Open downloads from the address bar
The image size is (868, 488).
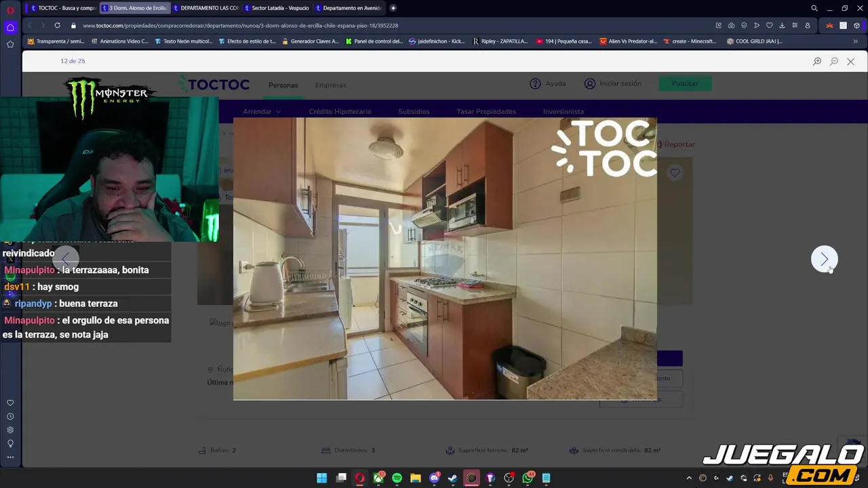point(782,25)
